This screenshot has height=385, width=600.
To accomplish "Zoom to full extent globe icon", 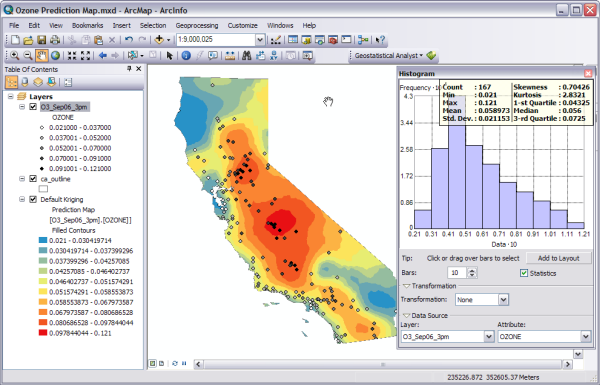I will coord(55,56).
